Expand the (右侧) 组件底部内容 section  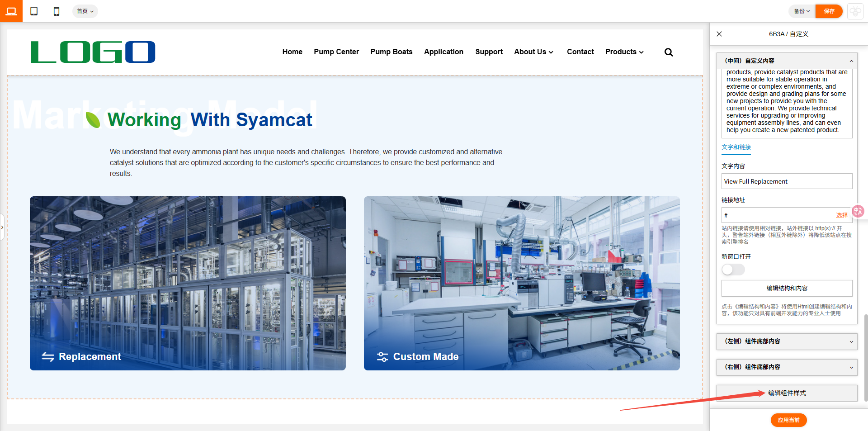tap(787, 367)
